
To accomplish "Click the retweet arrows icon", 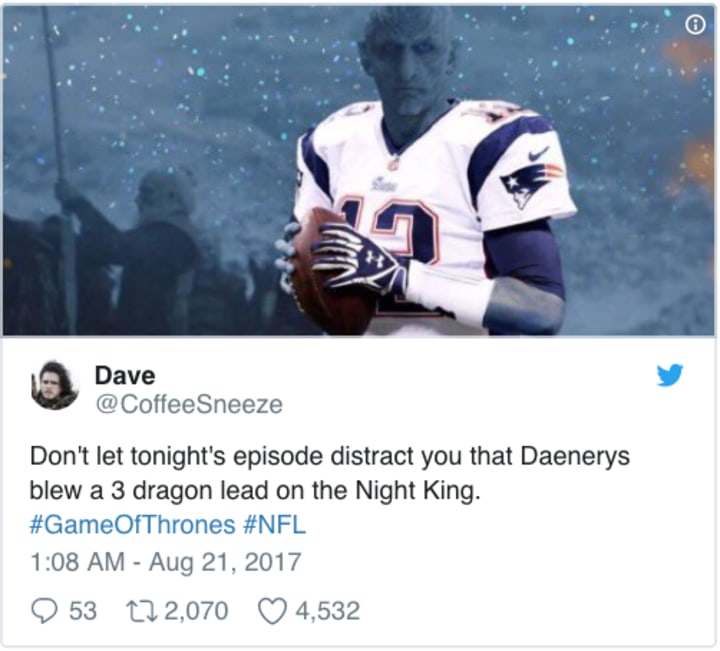I will pos(141,612).
